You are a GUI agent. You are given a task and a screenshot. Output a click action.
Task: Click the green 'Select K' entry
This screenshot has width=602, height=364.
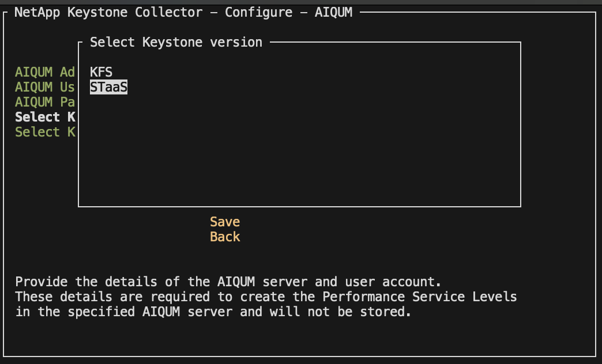click(x=45, y=132)
